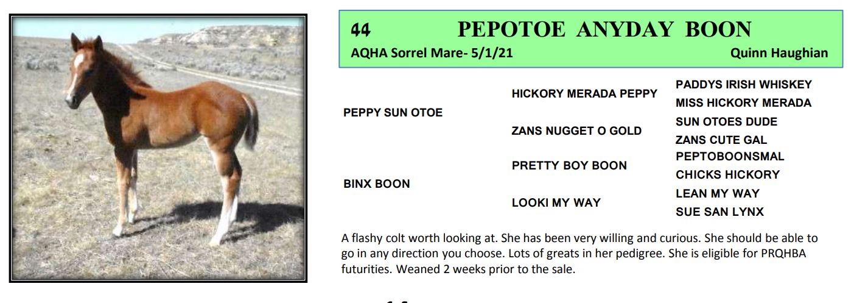Viewport: 868px width, 303px height.
Task: Click the consignor name Quinn Haughian
Action: click(x=779, y=53)
